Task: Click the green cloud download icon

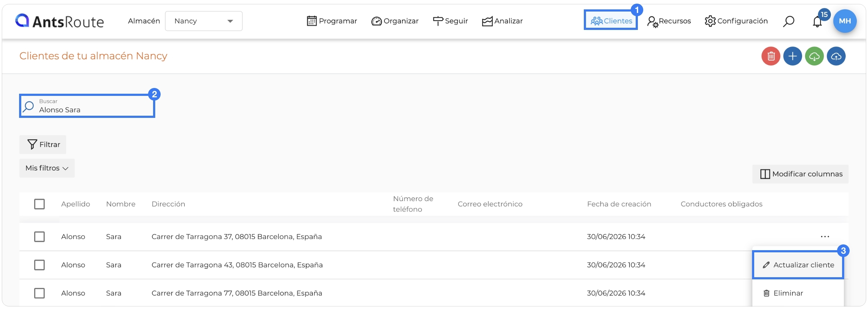Action: point(814,56)
